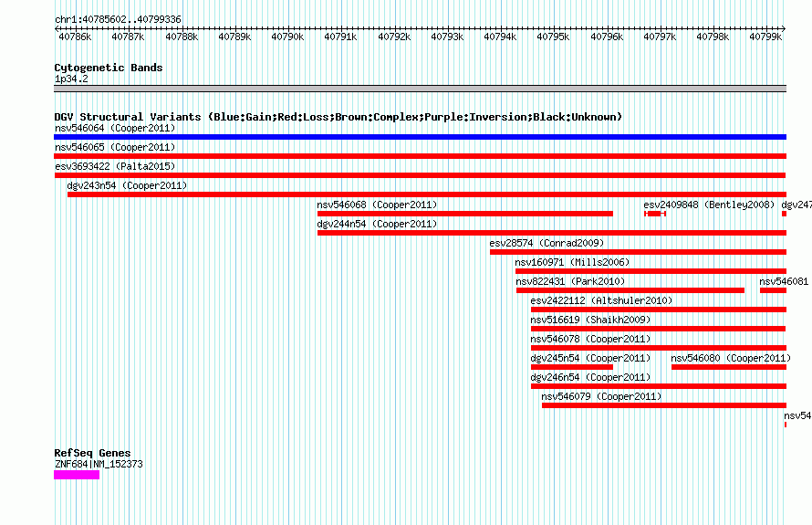Click the red bar under esv3693422
Image resolution: width=812 pixels, height=525 pixels.
click(x=420, y=175)
